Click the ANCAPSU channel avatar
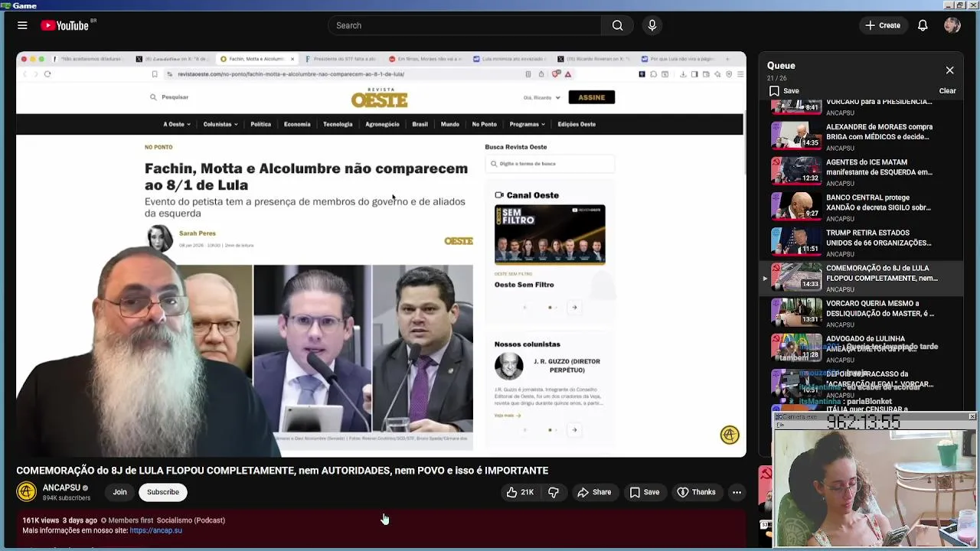980x551 pixels. coord(26,492)
